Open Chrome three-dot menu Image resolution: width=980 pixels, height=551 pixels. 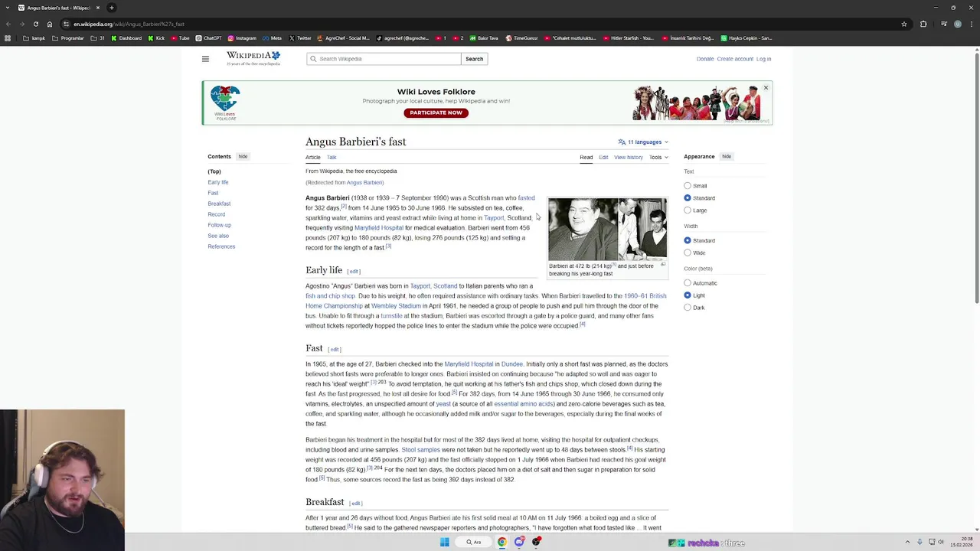tap(971, 24)
